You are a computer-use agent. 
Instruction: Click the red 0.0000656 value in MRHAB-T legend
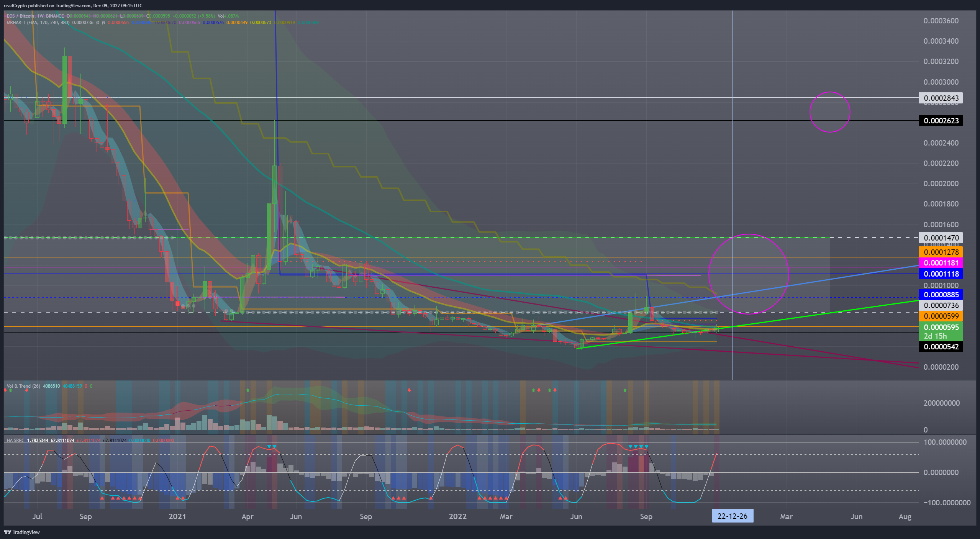coord(118,23)
